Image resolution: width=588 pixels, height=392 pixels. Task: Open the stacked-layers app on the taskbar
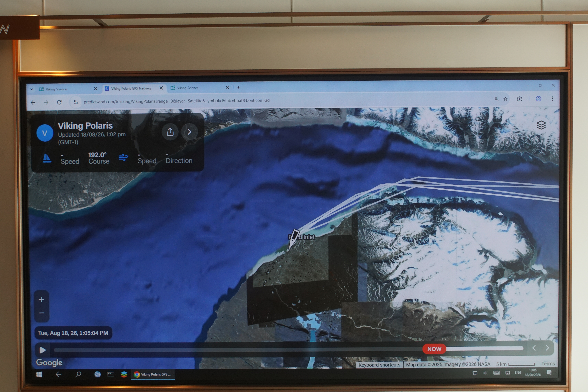pyautogui.click(x=124, y=374)
